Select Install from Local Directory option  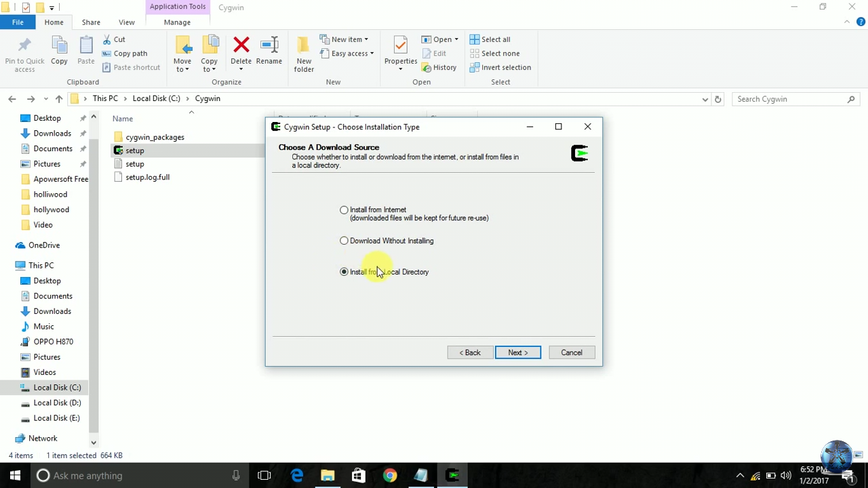point(344,272)
